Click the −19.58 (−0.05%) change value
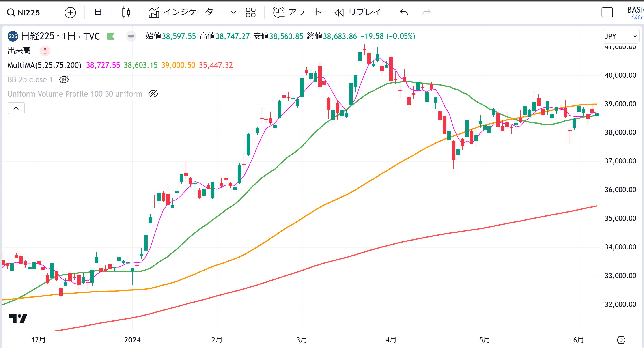This screenshot has width=644, height=348. pos(388,36)
